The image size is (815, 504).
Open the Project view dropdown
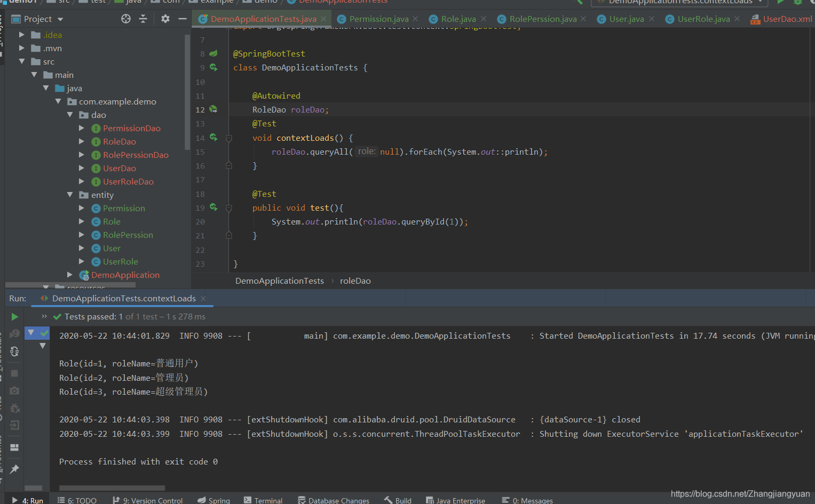(60, 19)
